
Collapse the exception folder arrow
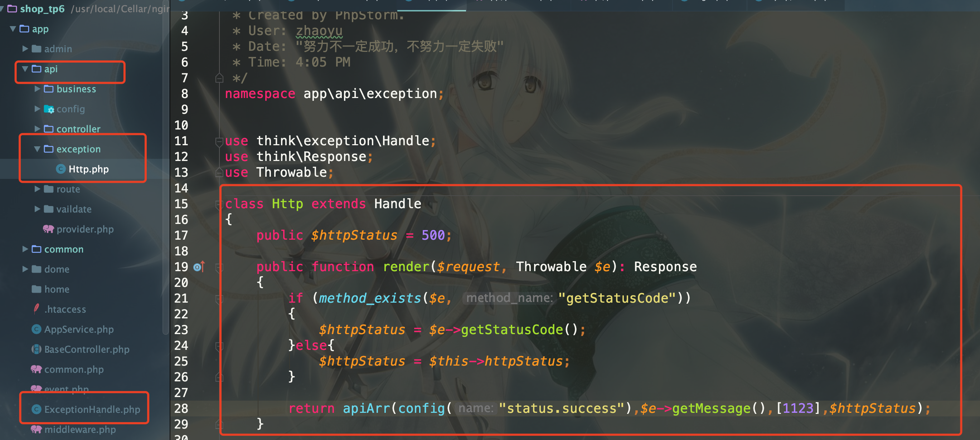click(x=37, y=149)
